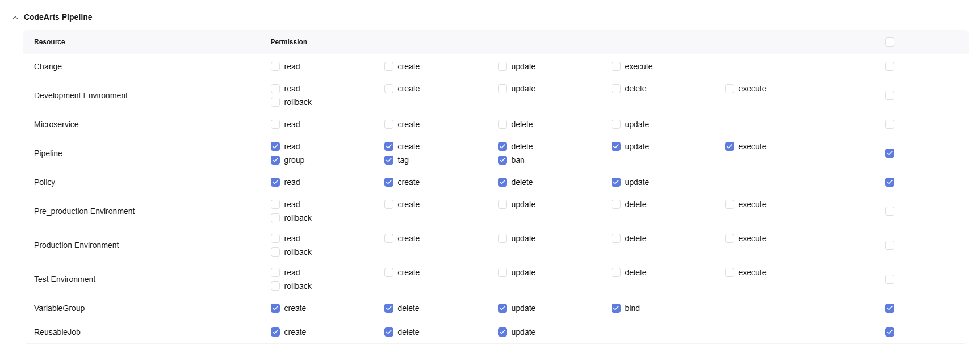Image resolution: width=980 pixels, height=353 pixels.
Task: Select all permissions in the Change row
Action: click(890, 66)
